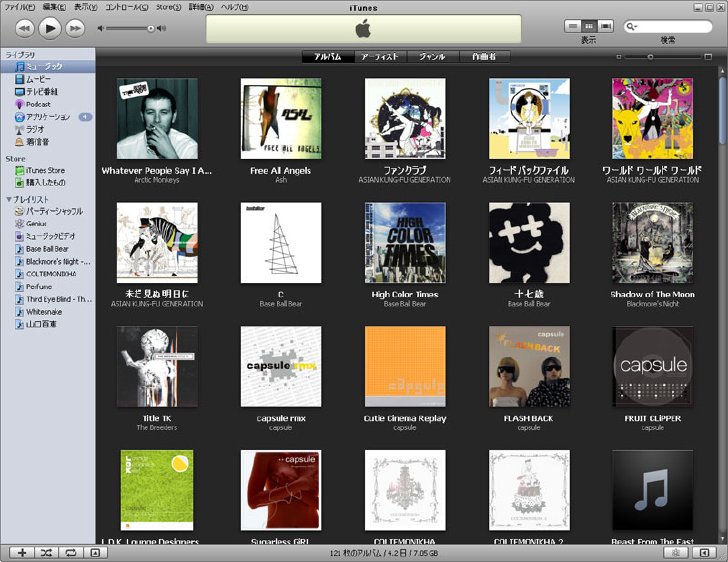Switch to grid view

pyautogui.click(x=589, y=26)
